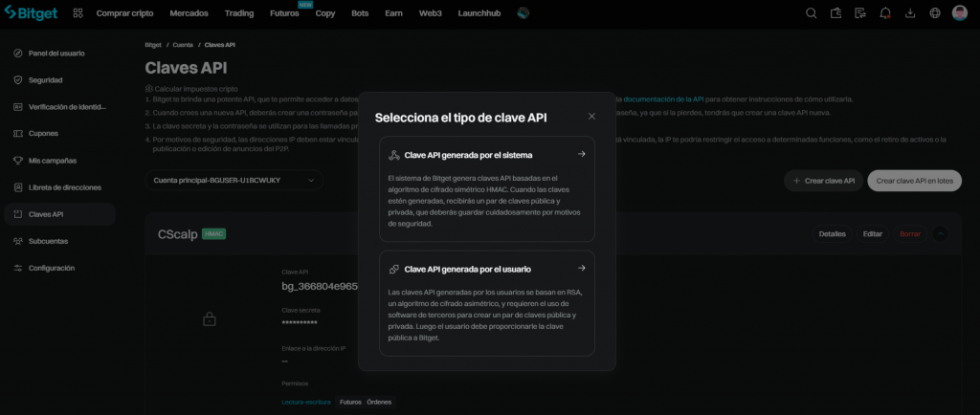Open documentación de la API link
Viewport: 980px width, 415px height.
[664, 99]
